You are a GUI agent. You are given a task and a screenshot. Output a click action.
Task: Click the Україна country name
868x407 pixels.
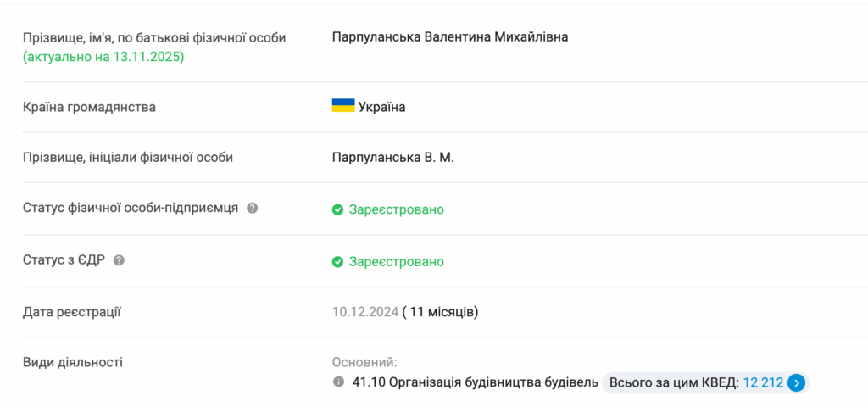(x=381, y=107)
